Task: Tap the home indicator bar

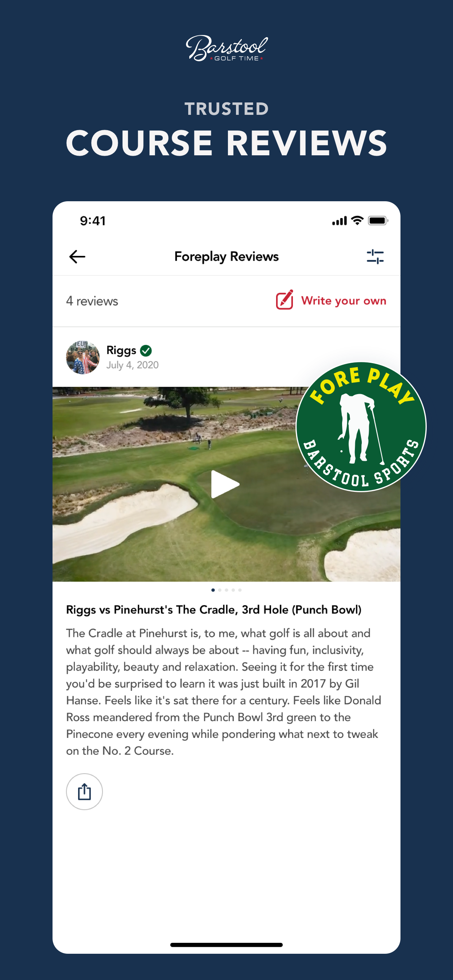Action: tap(226, 945)
